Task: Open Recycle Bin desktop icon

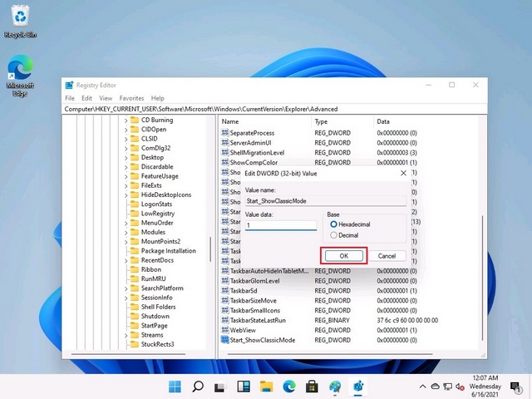Action: 18,18
